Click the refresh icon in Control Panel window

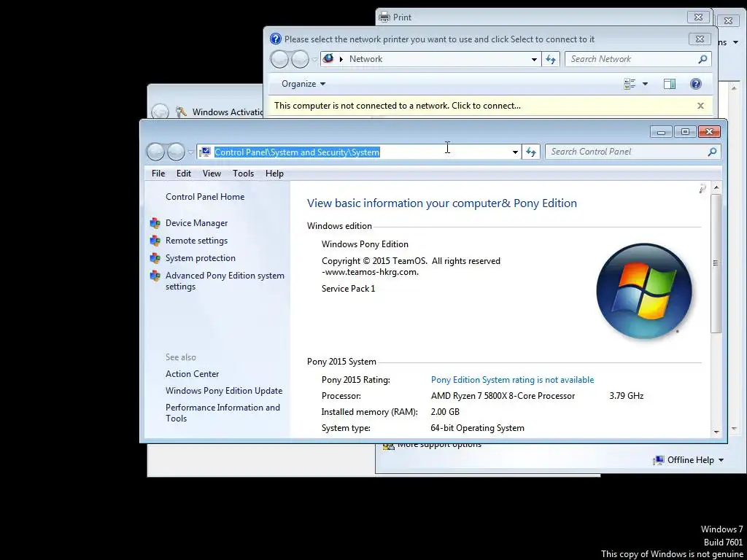click(531, 152)
